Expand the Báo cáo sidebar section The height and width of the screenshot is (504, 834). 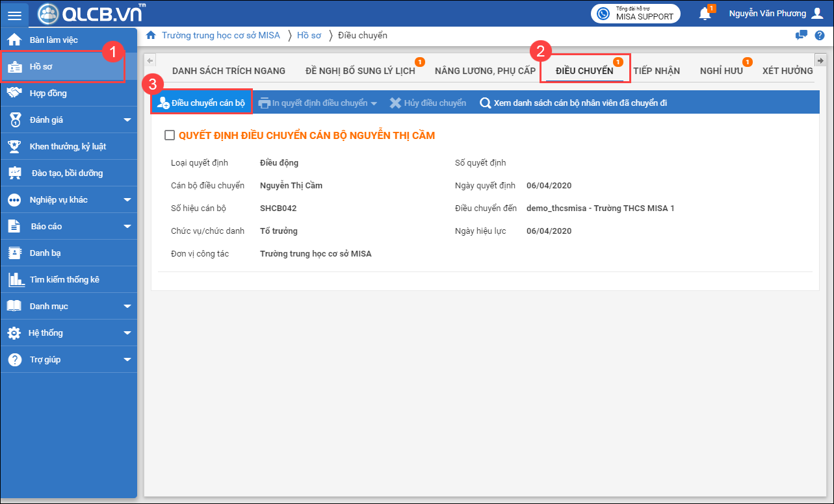127,227
